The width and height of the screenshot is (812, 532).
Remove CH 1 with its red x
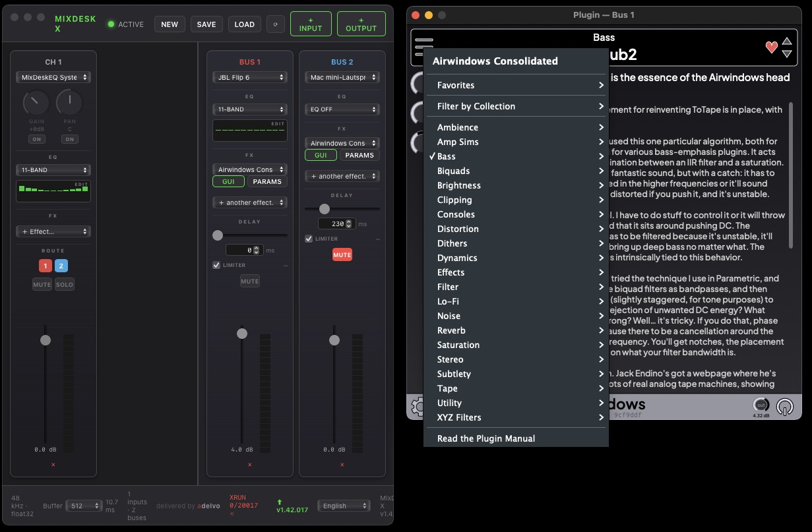(53, 465)
